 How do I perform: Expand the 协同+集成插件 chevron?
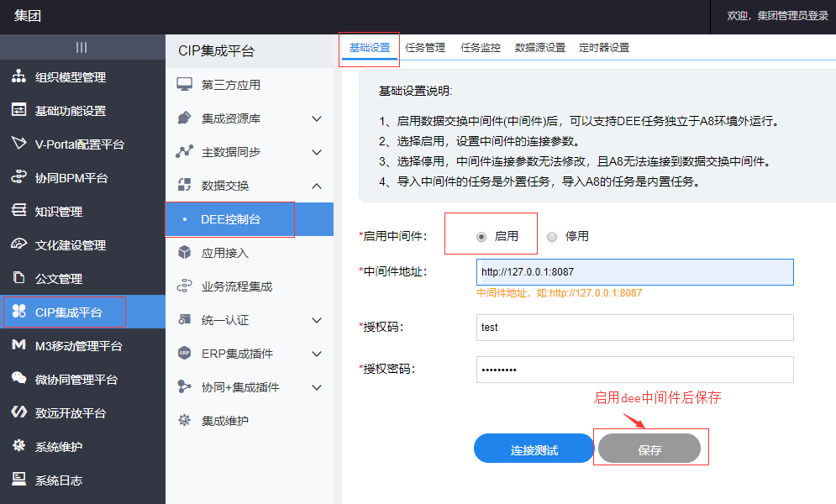click(317, 386)
